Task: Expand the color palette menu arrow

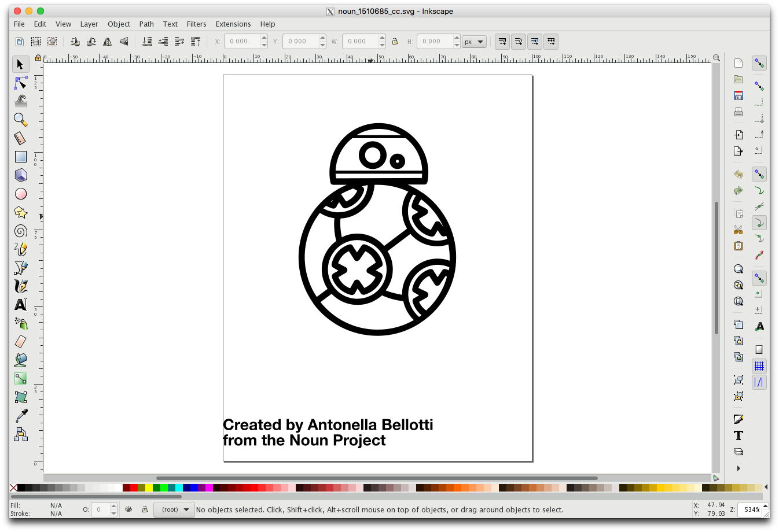Action: [766, 487]
